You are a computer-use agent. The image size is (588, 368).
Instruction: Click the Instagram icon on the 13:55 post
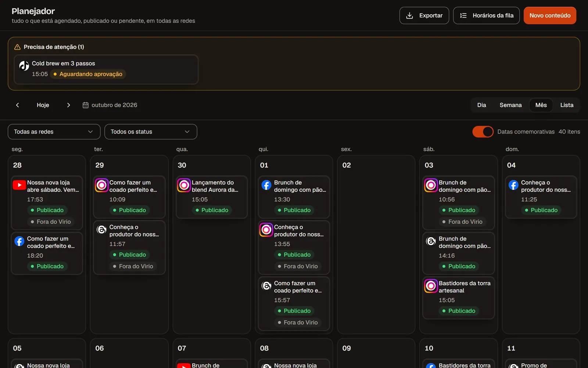[x=266, y=230]
